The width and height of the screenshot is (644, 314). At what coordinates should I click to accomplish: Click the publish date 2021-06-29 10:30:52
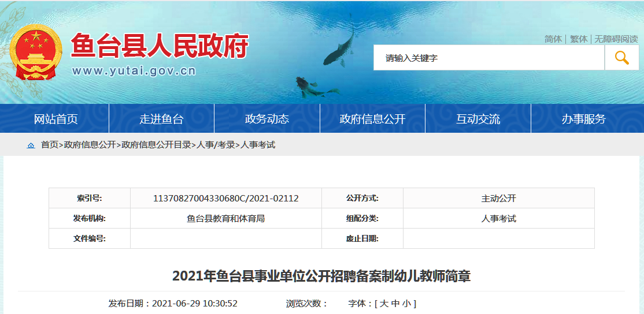click(195, 304)
